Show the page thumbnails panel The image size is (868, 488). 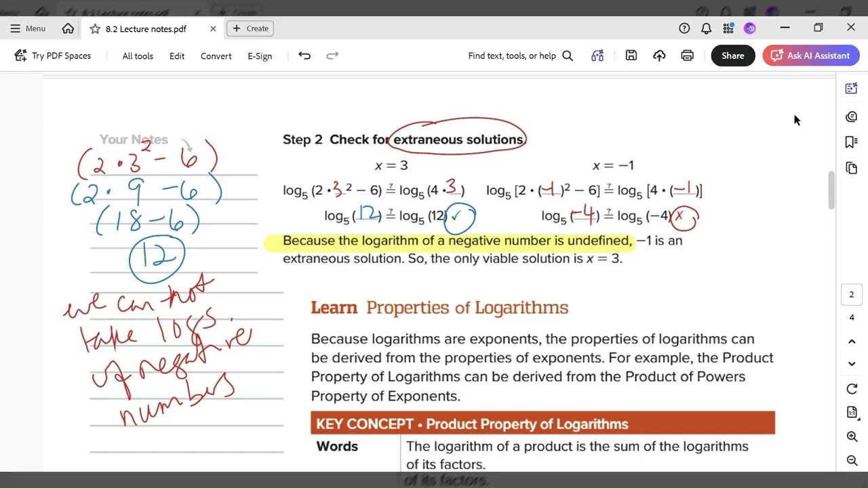(852, 168)
